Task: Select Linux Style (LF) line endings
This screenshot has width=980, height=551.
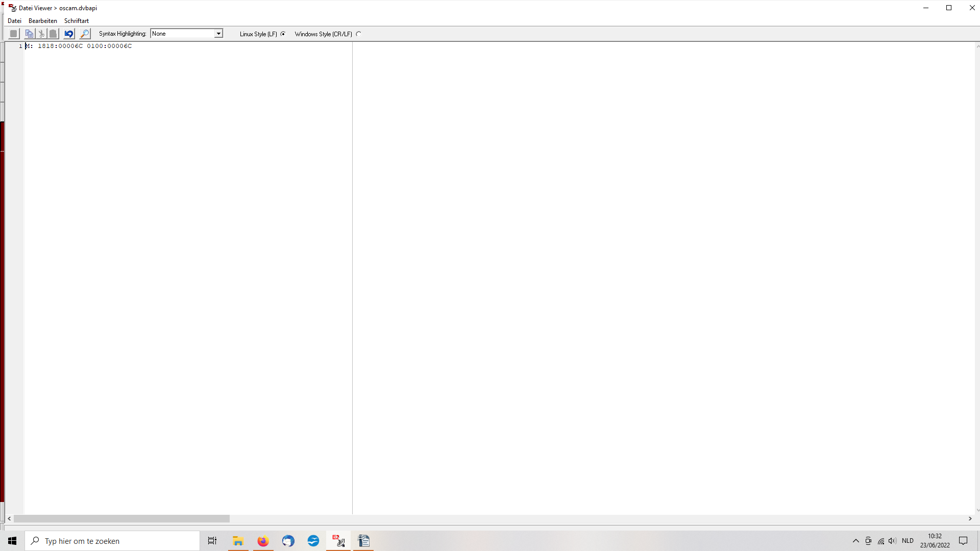Action: [x=283, y=34]
